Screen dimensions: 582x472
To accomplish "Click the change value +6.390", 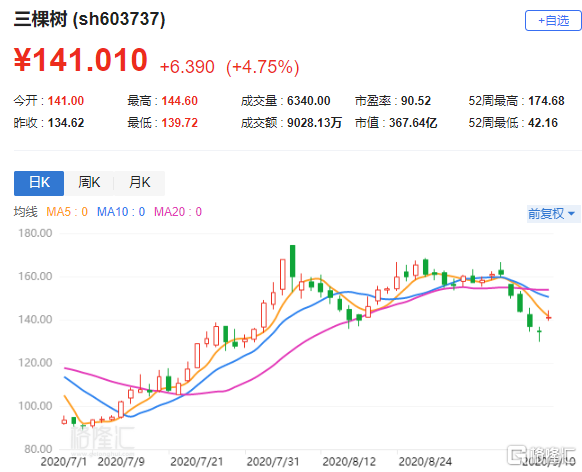I will coord(187,67).
